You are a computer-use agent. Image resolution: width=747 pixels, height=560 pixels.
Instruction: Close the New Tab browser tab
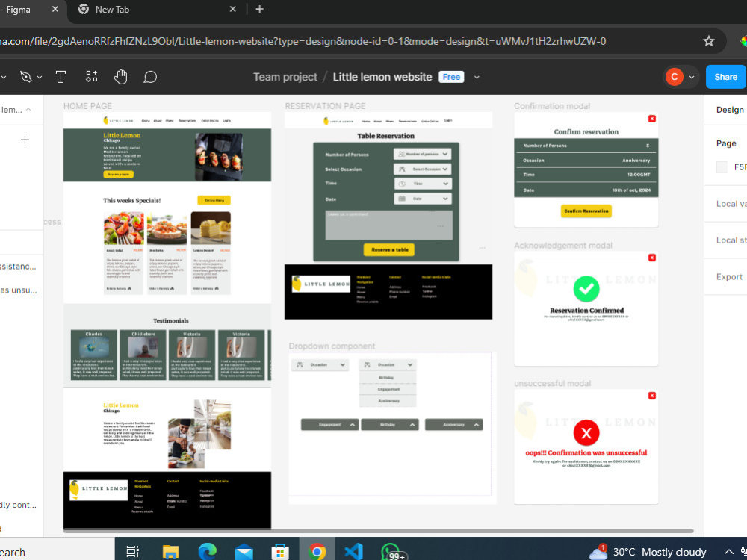click(232, 9)
